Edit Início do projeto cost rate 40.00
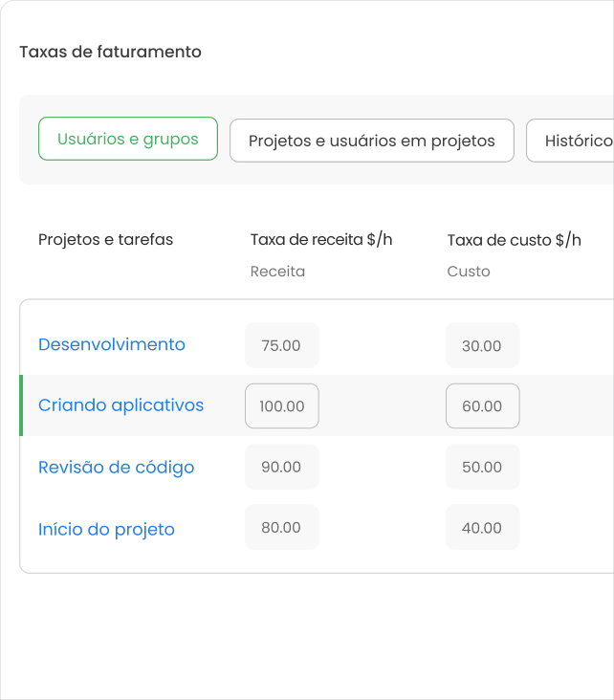The height and width of the screenshot is (700, 614). [482, 527]
